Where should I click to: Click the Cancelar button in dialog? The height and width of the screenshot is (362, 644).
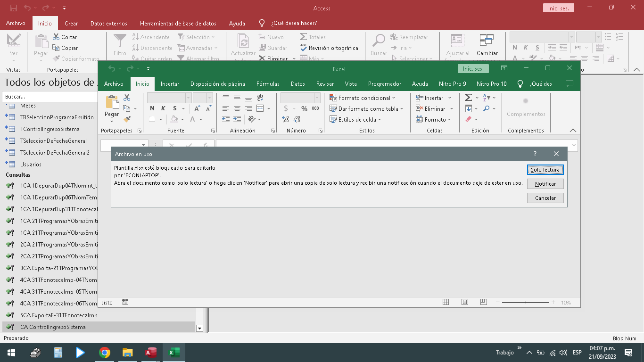[x=545, y=198]
